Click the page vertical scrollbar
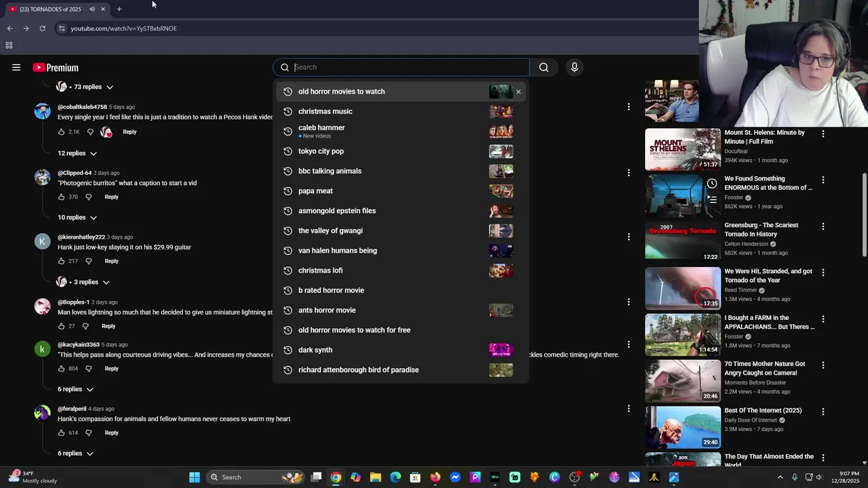This screenshot has height=488, width=868. [x=864, y=216]
